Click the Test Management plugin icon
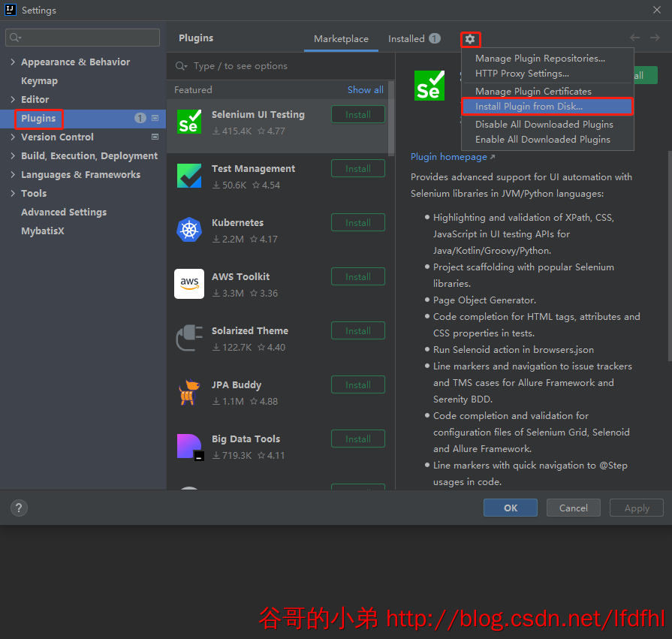 [x=189, y=176]
